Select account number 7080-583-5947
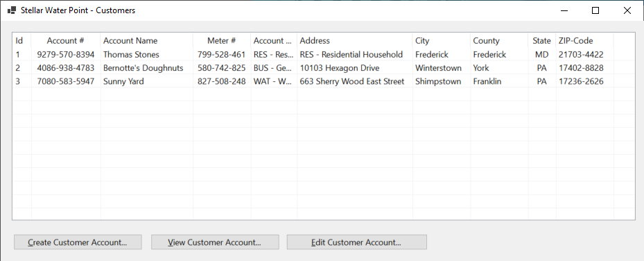The height and width of the screenshot is (261, 644). pos(66,81)
